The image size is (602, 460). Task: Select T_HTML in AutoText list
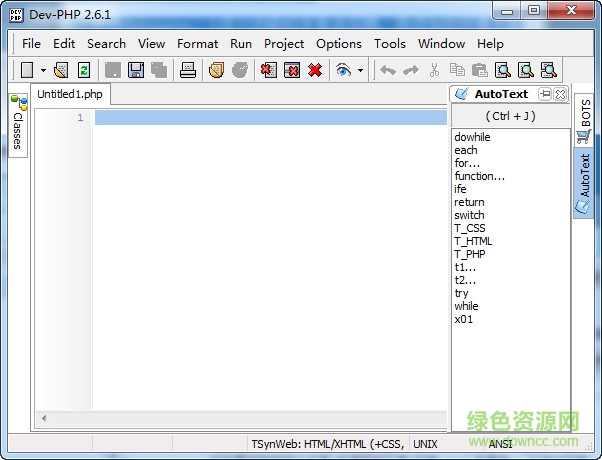[x=473, y=242]
